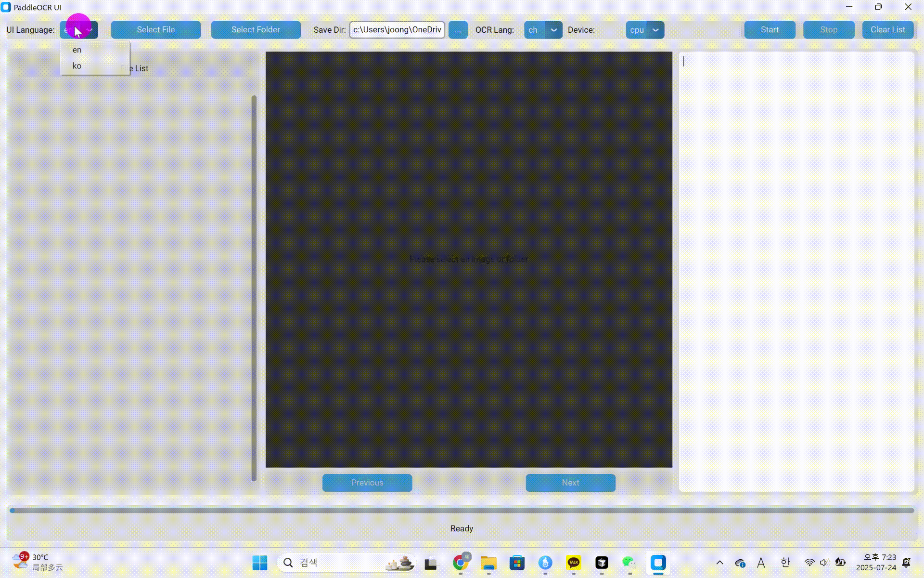The height and width of the screenshot is (578, 924).
Task: Click in the Save Dir path field
Action: (x=397, y=30)
